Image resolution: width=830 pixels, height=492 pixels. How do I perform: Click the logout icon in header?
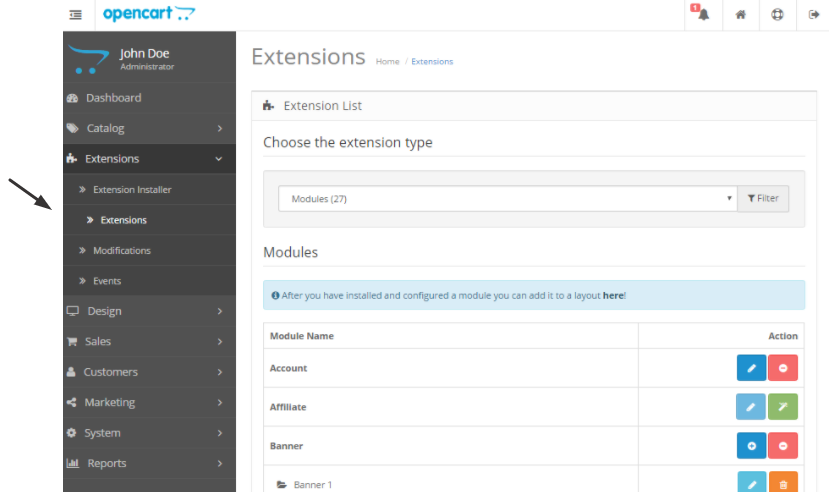click(814, 15)
